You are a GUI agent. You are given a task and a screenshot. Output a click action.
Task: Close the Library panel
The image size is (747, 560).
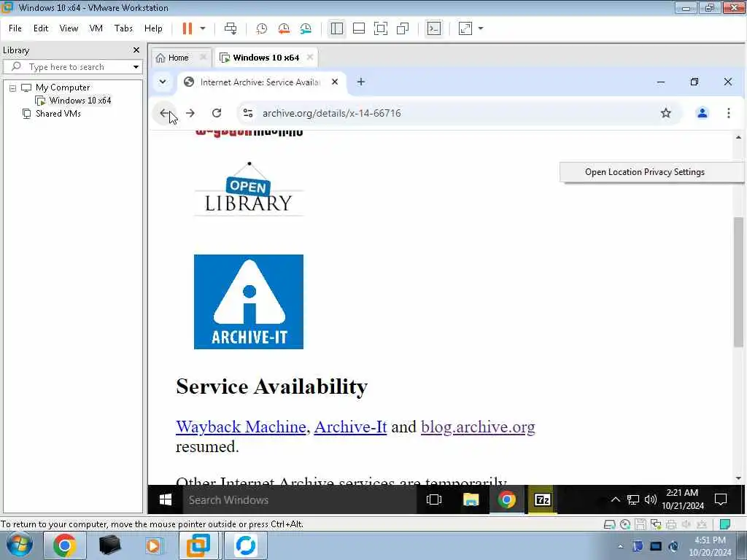pyautogui.click(x=136, y=50)
